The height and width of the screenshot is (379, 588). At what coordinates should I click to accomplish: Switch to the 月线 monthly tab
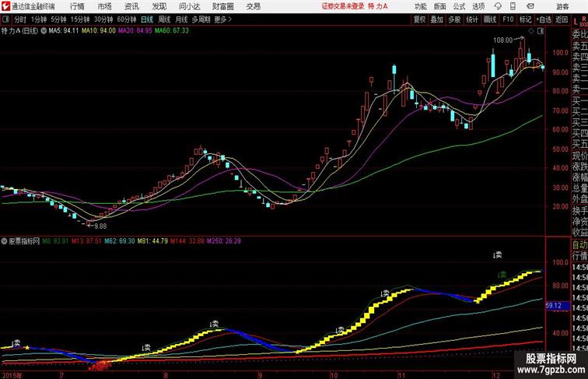tap(181, 19)
